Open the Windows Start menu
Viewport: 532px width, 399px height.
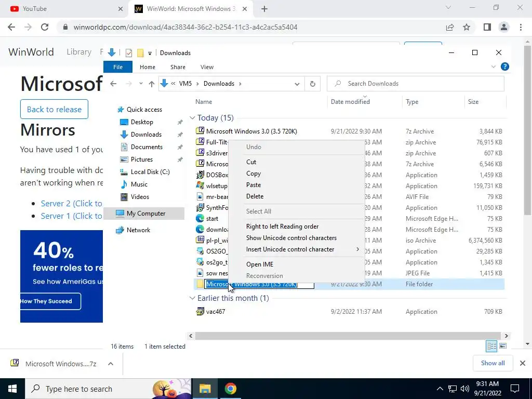pyautogui.click(x=12, y=389)
